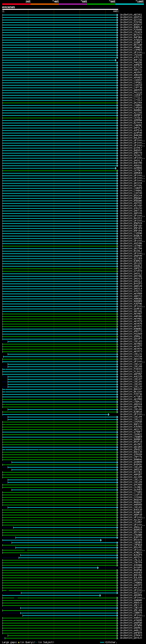This screenshot has width=146, height=644.
Task: Click the UniRef100_Q4PSL7 hit label
Action: [x=131, y=128]
